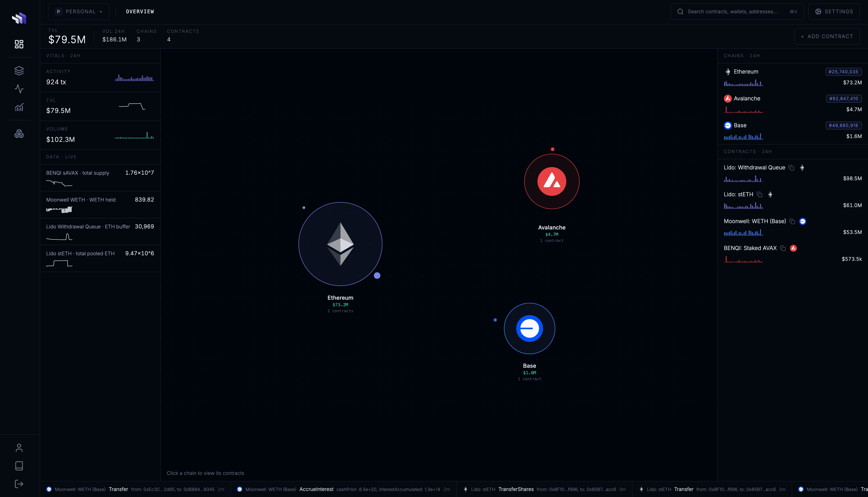The image size is (868, 497).
Task: Click the Avalanche icon in Chains list
Action: click(728, 99)
